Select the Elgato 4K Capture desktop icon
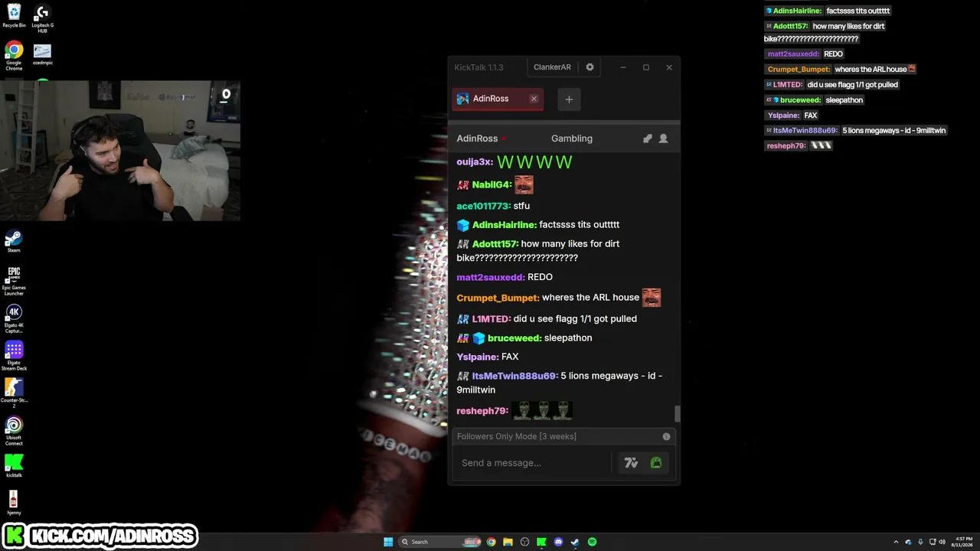Screen dimensions: 980x551 [x=14, y=318]
